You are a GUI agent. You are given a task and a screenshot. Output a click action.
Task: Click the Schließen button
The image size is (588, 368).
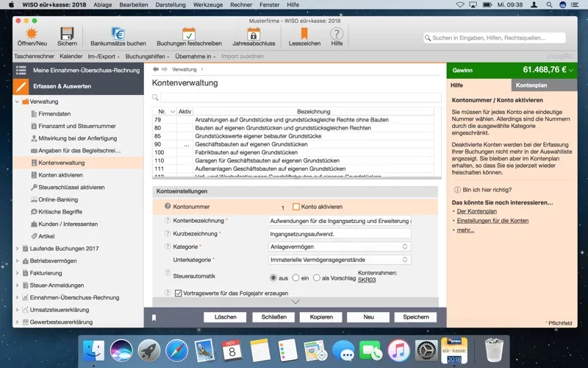pyautogui.click(x=273, y=317)
